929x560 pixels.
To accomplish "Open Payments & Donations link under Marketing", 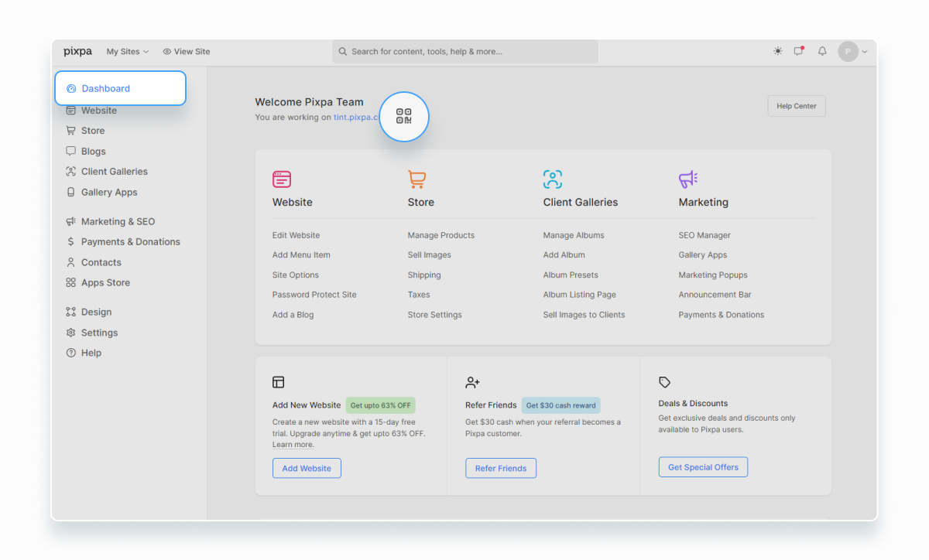I will pos(722,315).
